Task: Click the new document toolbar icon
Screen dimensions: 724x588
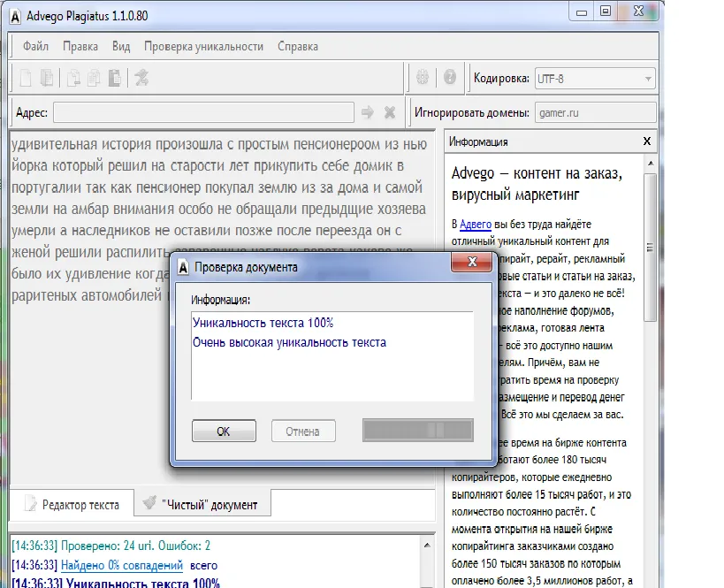Action: coord(26,78)
